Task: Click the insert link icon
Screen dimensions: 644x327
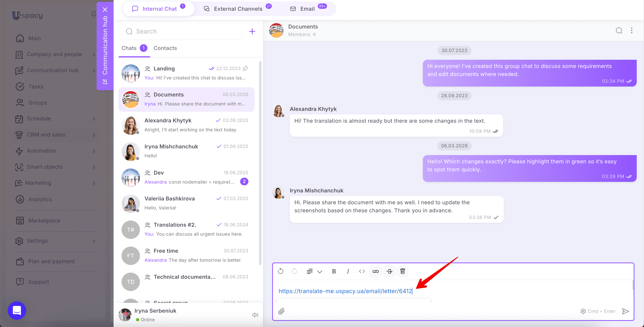Action: [x=375, y=271]
